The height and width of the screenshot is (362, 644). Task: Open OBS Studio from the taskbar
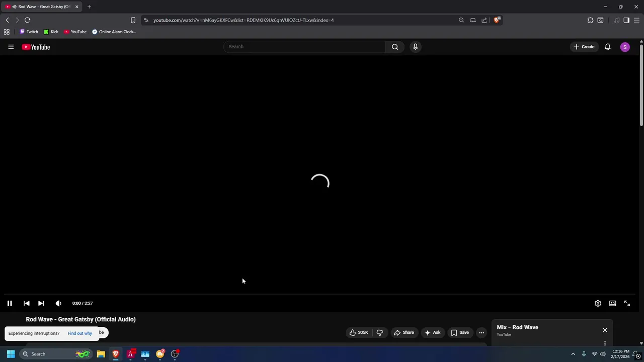coord(175,354)
